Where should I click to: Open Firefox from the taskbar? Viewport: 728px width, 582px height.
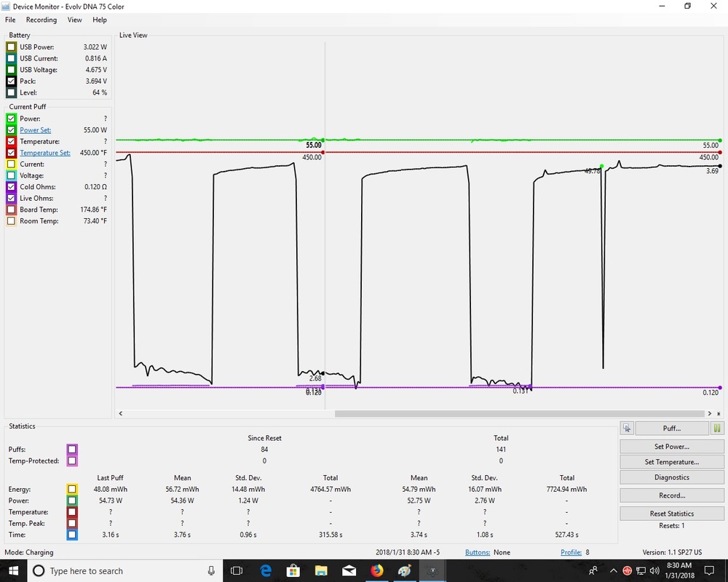click(376, 570)
